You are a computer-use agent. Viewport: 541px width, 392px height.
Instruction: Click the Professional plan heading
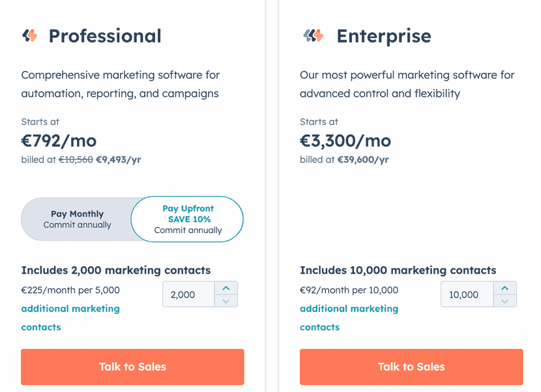105,36
